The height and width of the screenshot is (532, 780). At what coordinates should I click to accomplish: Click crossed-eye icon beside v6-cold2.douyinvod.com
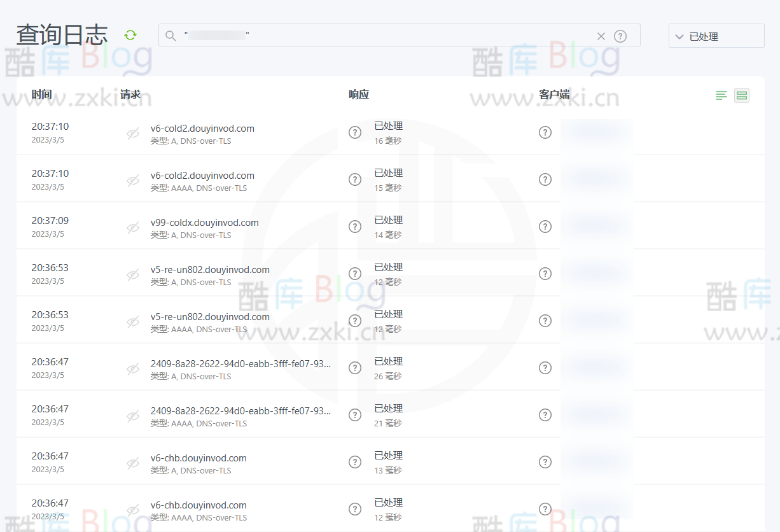click(x=132, y=134)
